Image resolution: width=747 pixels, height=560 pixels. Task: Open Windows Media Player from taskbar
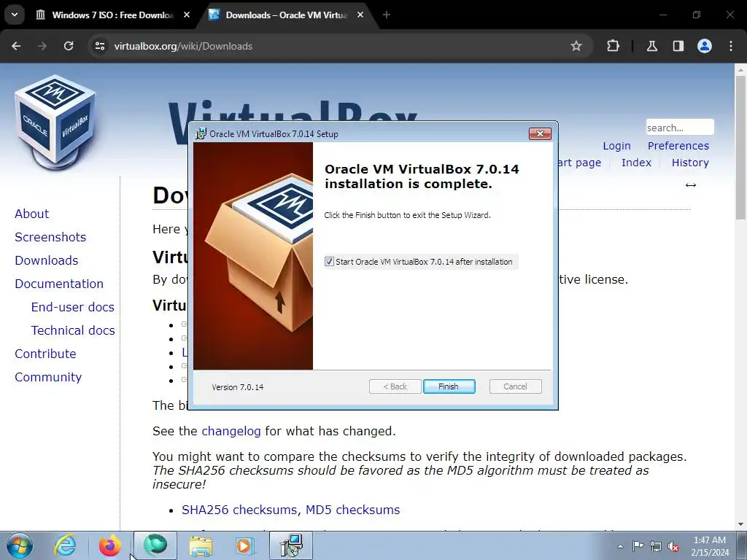pos(245,545)
